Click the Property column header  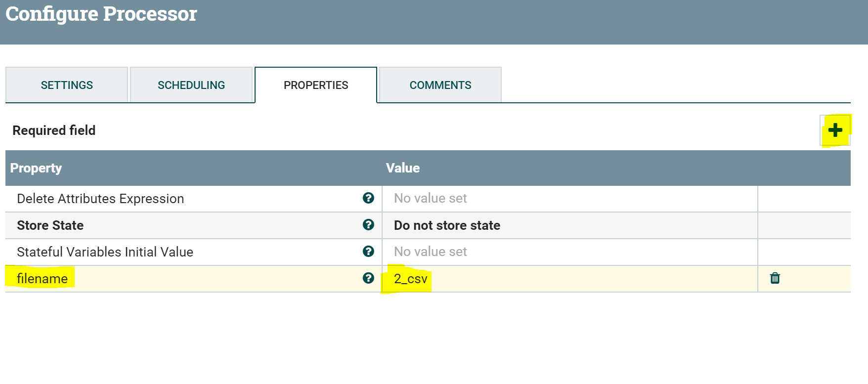36,168
